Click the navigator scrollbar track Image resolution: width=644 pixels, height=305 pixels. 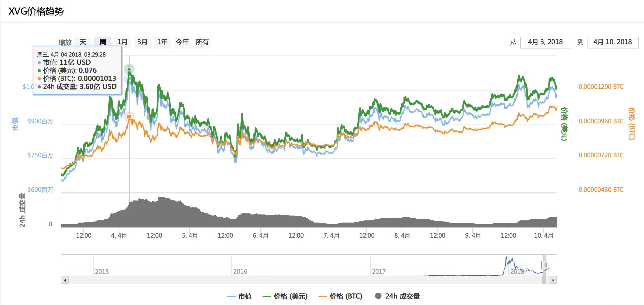tap(296, 280)
